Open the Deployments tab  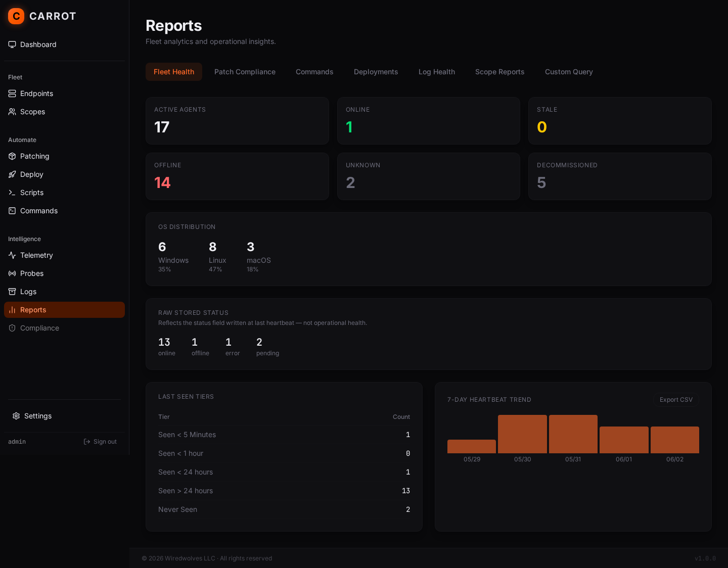tap(376, 72)
